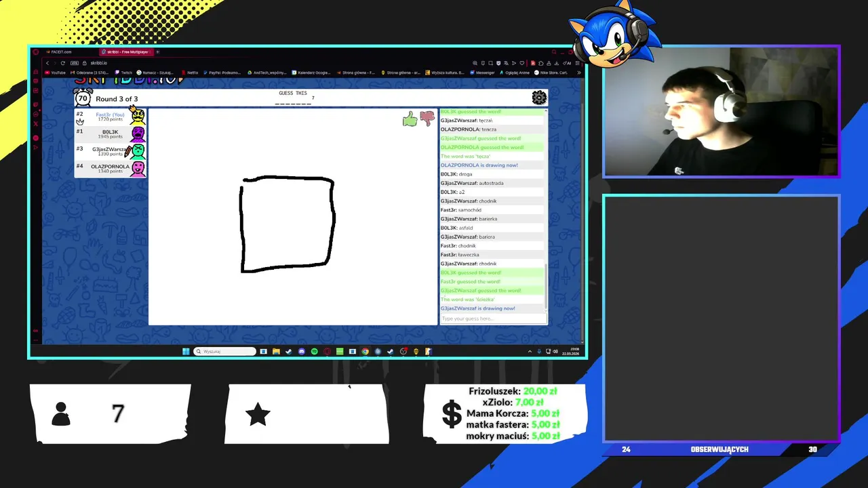Select player row B0L3K 1945 points
Image resolution: width=868 pixels, height=488 pixels.
(x=111, y=134)
